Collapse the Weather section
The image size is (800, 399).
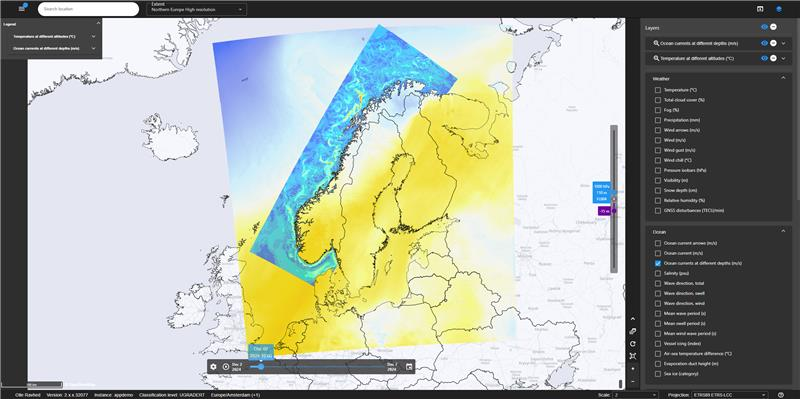(783, 78)
